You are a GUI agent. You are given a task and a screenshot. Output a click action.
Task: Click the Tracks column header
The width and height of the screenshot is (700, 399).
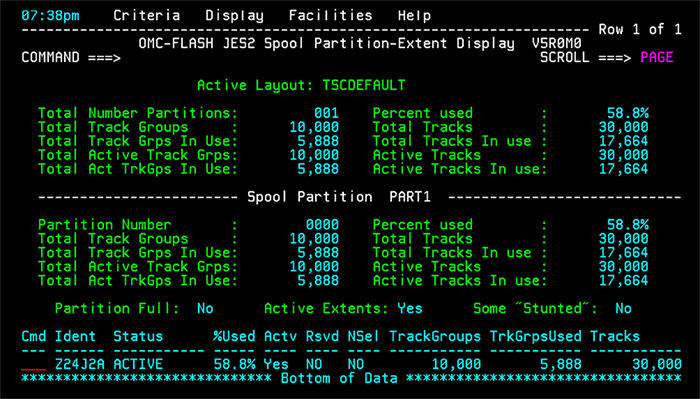[615, 337]
